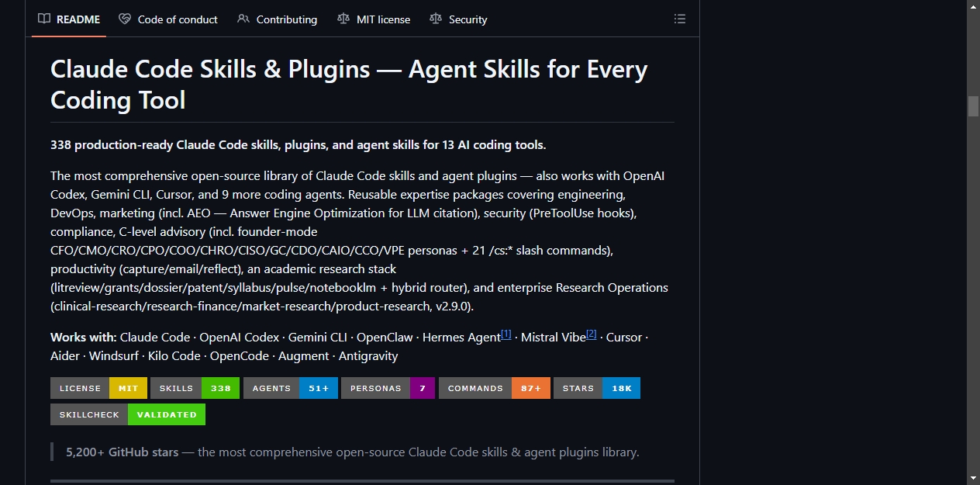This screenshot has width=980, height=485.
Task: Click the AGENTS 51+ badge
Action: [x=291, y=388]
